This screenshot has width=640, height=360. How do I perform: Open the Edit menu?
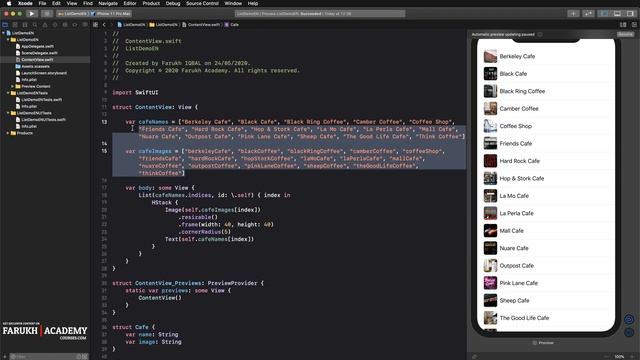(x=56, y=3)
